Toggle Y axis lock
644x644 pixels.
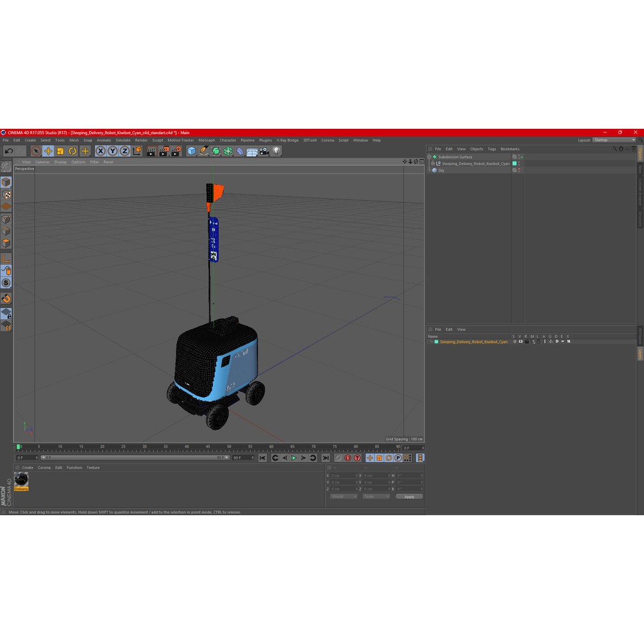pyautogui.click(x=113, y=151)
